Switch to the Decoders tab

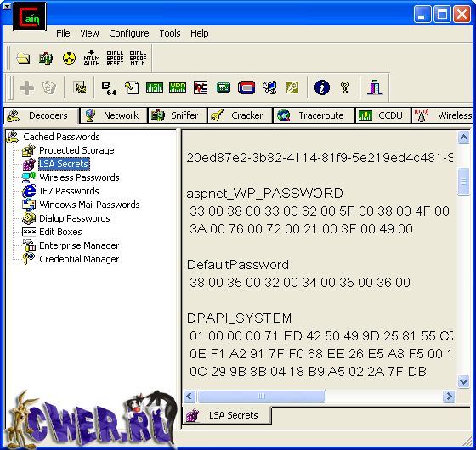pos(42,115)
